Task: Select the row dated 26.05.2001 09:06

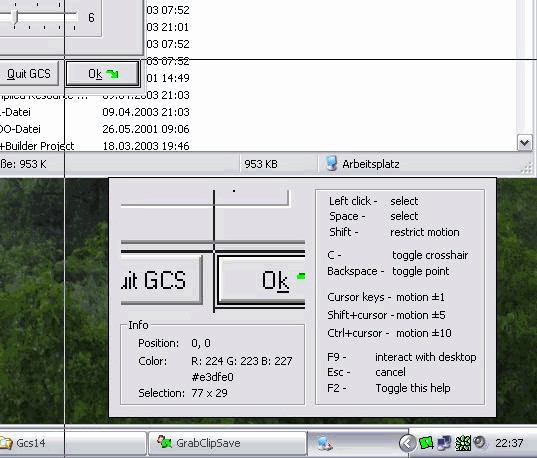Action: (95, 129)
